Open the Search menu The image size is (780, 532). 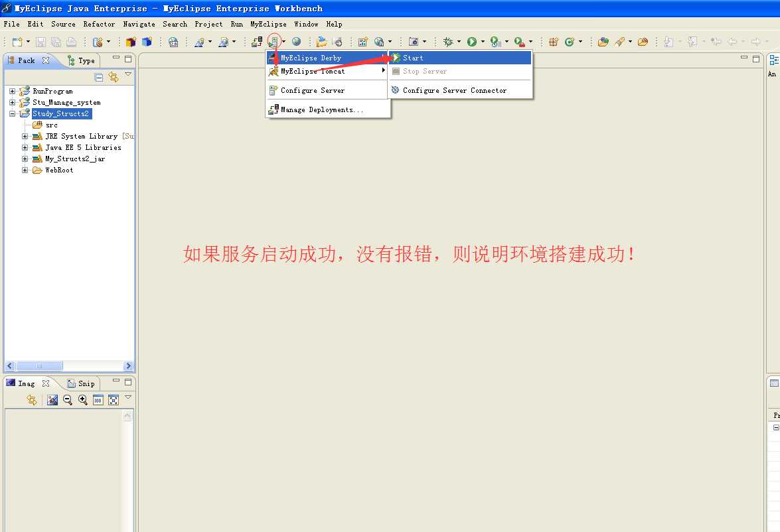click(175, 24)
